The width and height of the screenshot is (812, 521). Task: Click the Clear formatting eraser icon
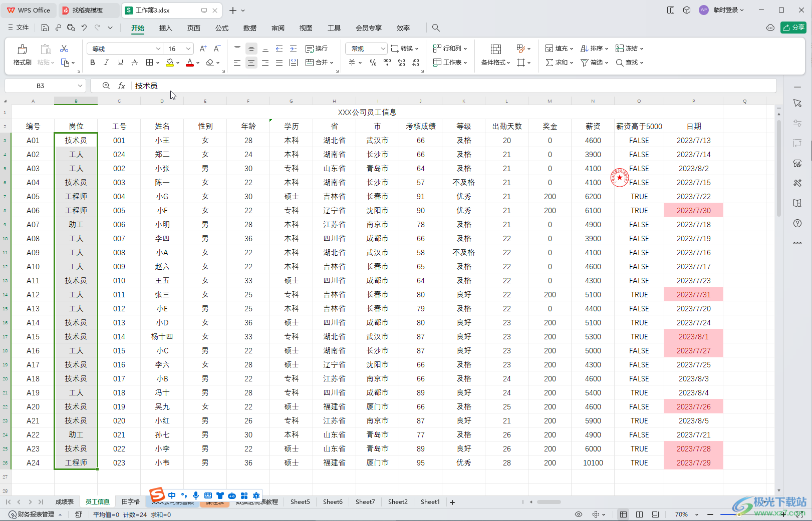click(x=210, y=63)
